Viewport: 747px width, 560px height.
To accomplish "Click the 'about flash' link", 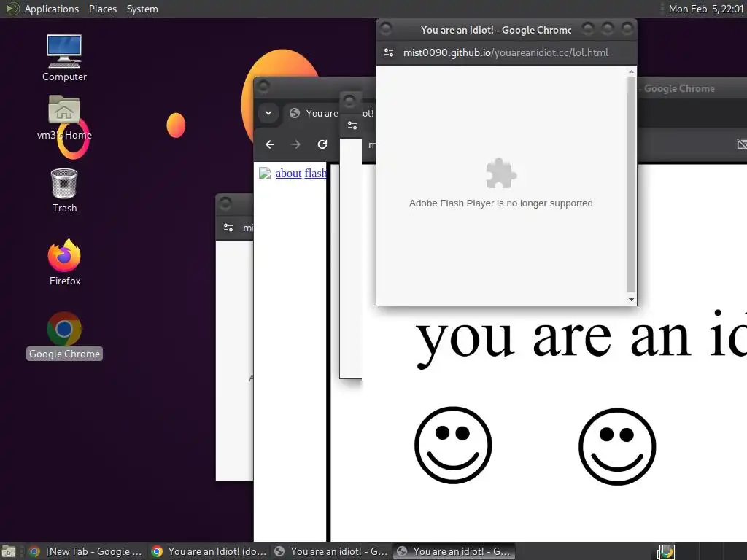I will [301, 174].
